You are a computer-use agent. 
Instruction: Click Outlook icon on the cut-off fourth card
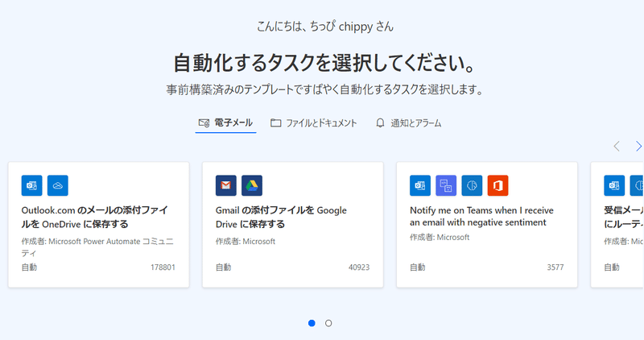[x=614, y=185]
